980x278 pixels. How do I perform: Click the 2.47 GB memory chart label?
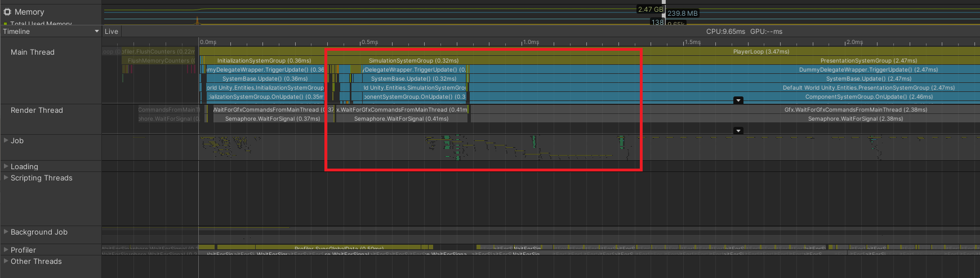tap(651, 10)
